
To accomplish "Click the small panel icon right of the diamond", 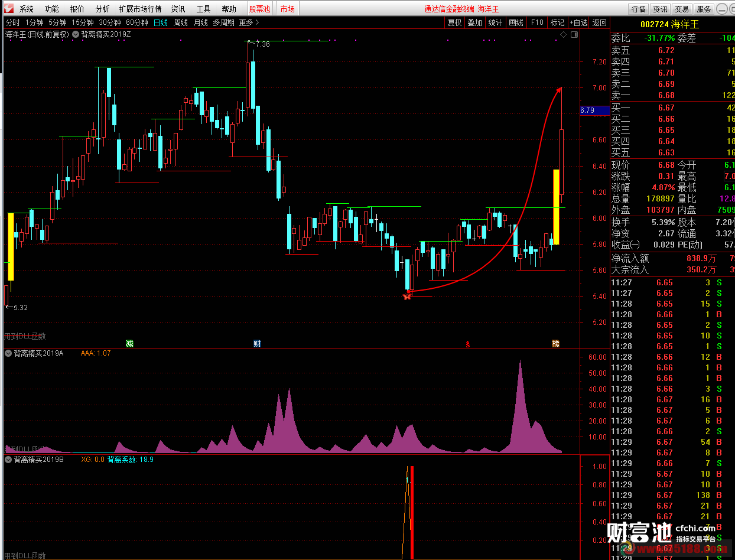I will point(574,34).
